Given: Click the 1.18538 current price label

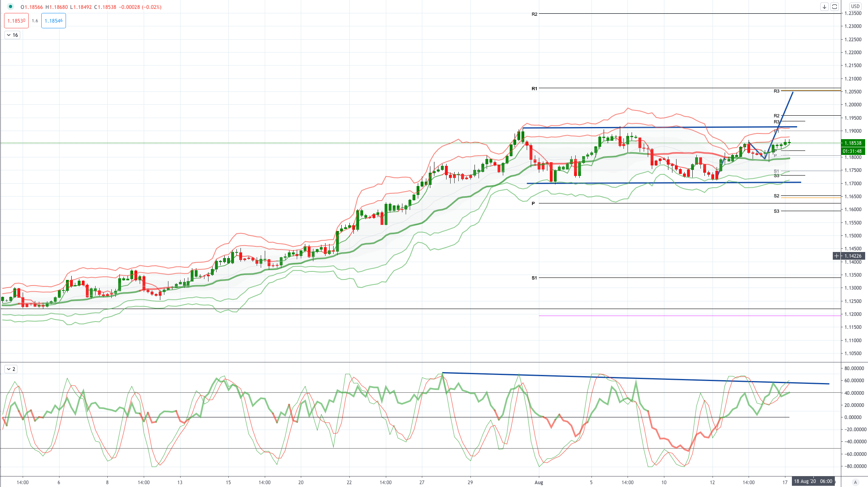Looking at the screenshot, I should click(853, 143).
